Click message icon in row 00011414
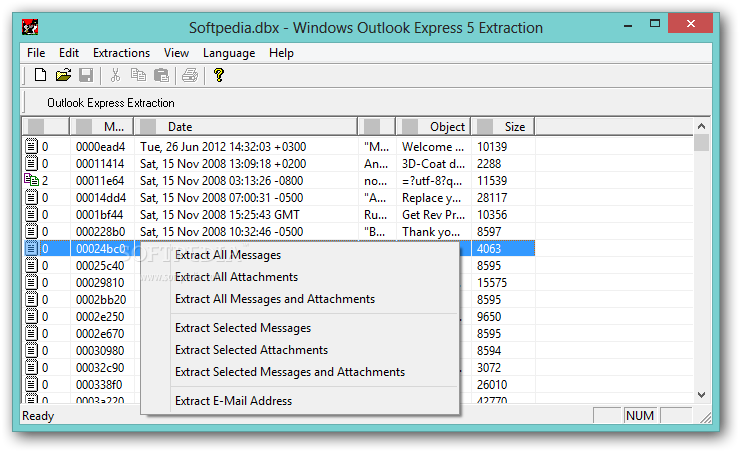The image size is (740, 452). [x=31, y=163]
